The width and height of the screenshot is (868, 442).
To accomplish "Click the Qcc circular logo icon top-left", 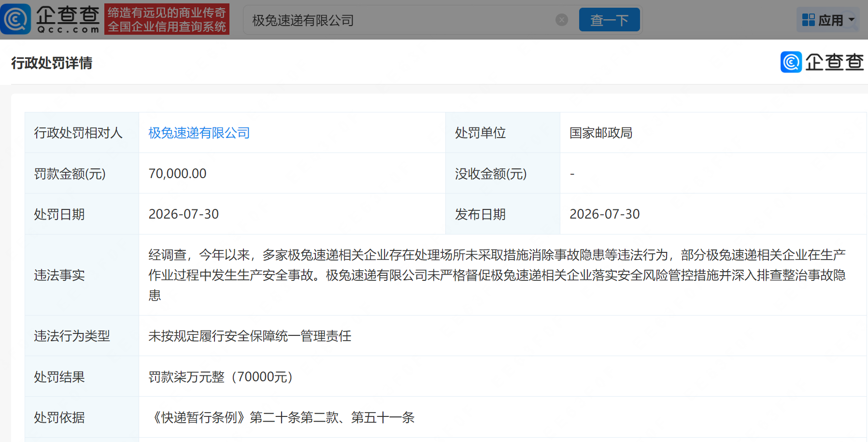I will [x=15, y=19].
